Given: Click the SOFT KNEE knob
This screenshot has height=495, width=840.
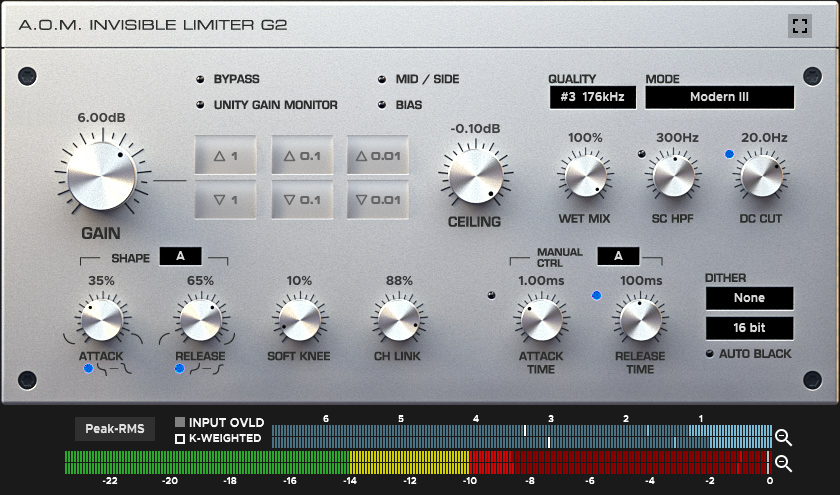Looking at the screenshot, I should 299,320.
